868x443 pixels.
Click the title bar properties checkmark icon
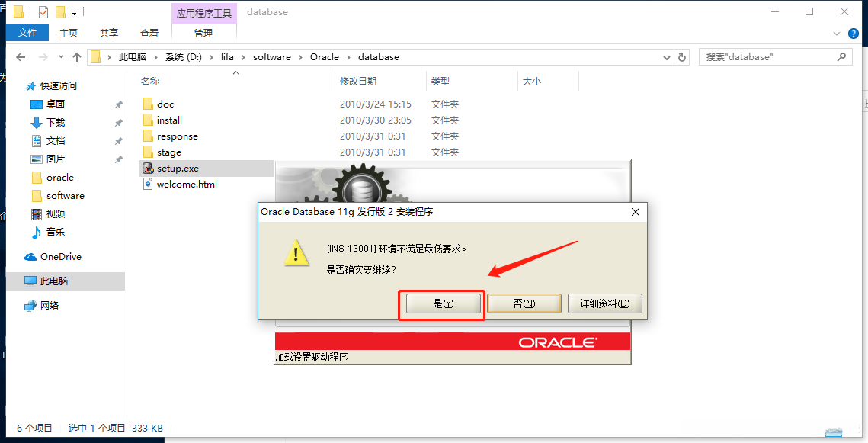tap(43, 11)
